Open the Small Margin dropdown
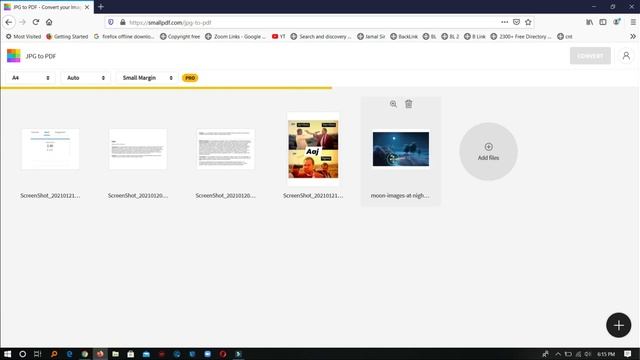This screenshot has height=360, width=640. coord(147,78)
